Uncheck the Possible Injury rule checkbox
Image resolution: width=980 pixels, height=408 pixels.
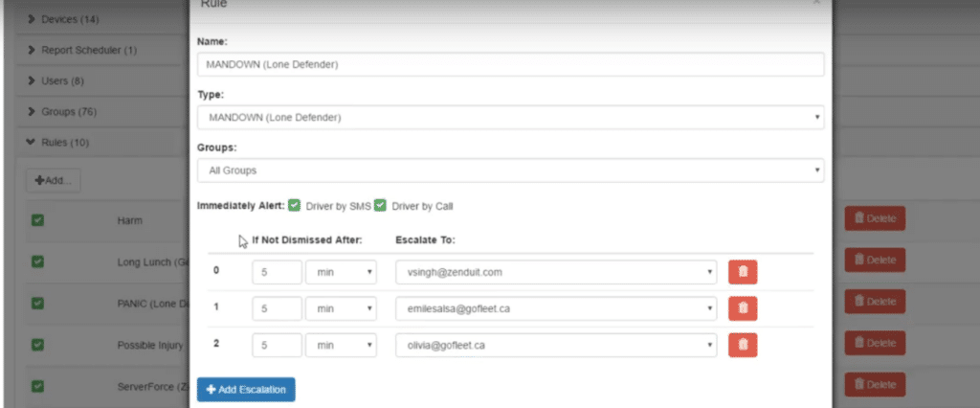pos(37,345)
